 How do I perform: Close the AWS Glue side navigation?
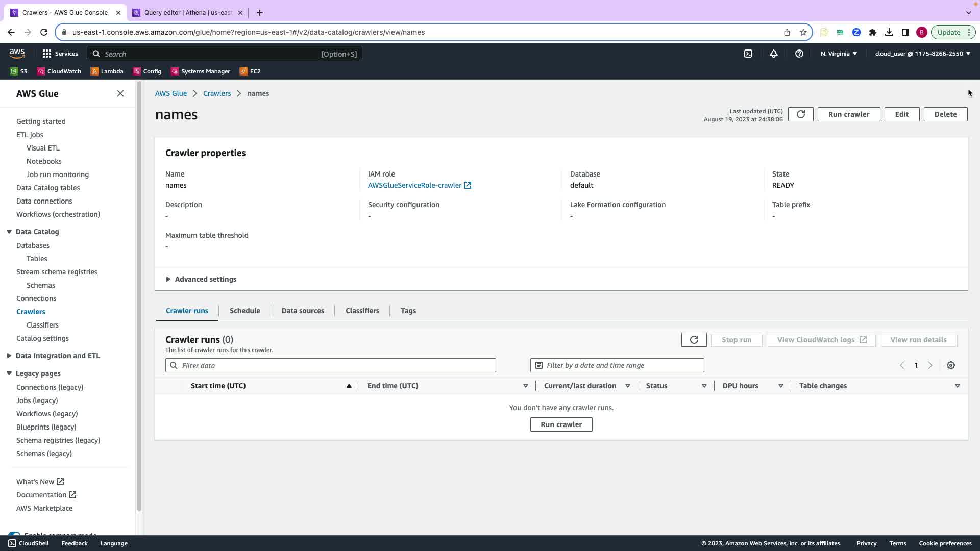(x=120, y=93)
